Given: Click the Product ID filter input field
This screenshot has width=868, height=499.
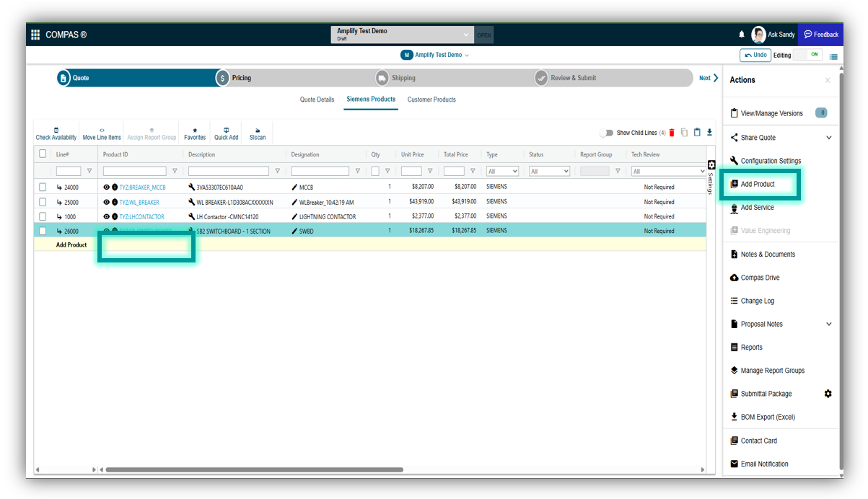Looking at the screenshot, I should (x=135, y=171).
